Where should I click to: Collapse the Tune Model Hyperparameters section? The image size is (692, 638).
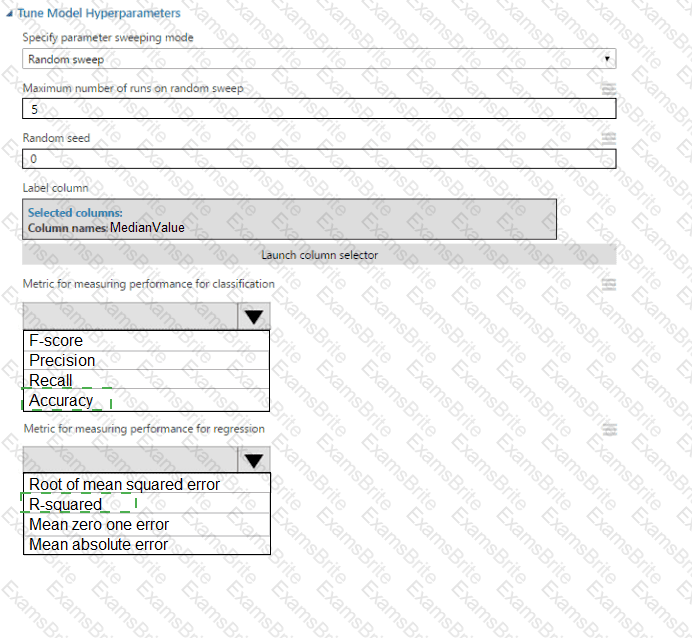(11, 13)
